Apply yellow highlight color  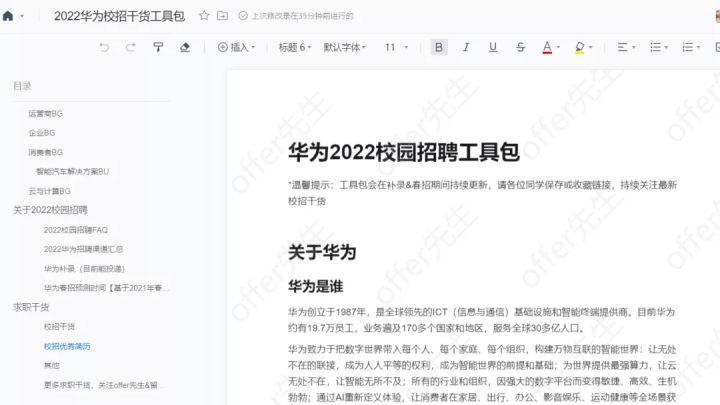[x=579, y=47]
